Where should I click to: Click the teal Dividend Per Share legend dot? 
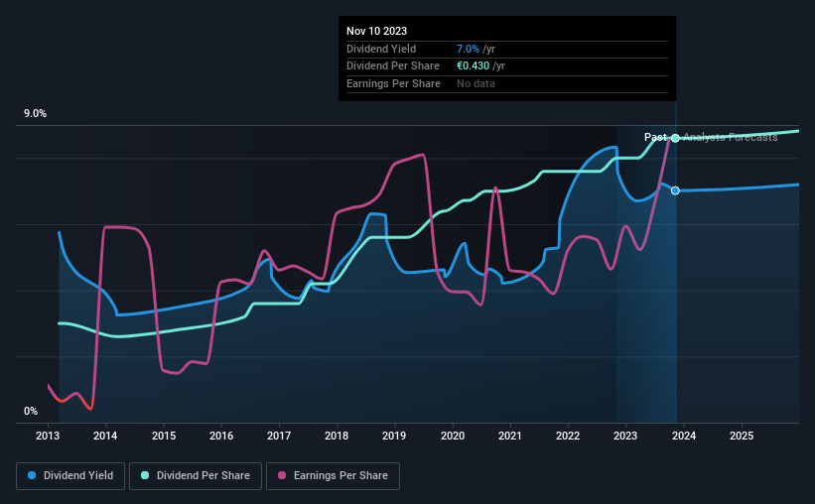pyautogui.click(x=145, y=475)
